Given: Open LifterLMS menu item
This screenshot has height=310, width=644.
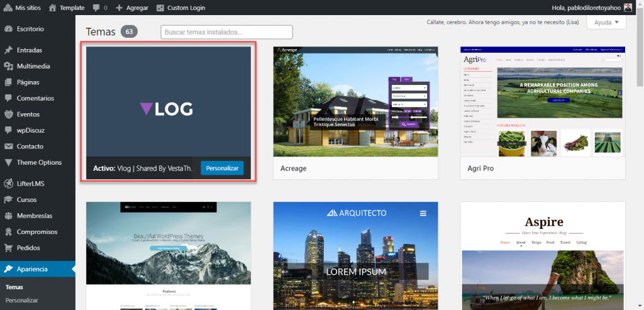Looking at the screenshot, I should click(x=38, y=184).
